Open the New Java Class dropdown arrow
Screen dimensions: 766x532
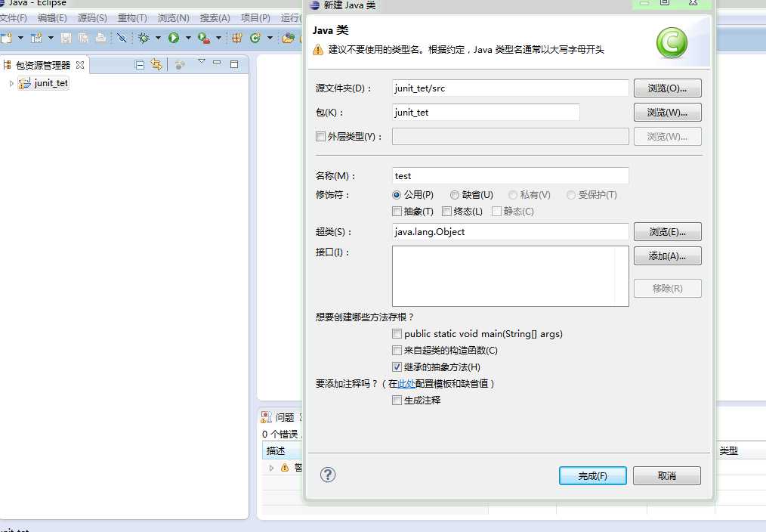270,38
